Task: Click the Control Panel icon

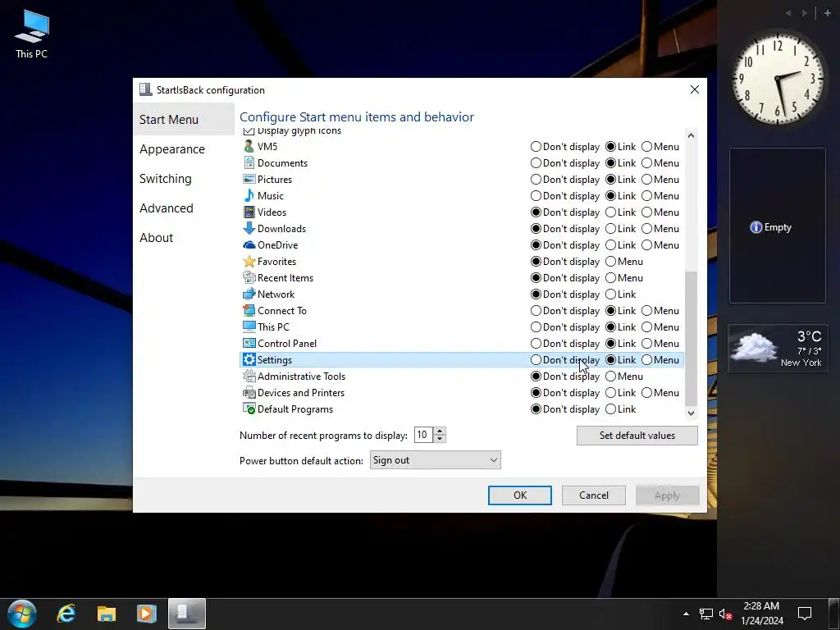Action: pos(249,344)
